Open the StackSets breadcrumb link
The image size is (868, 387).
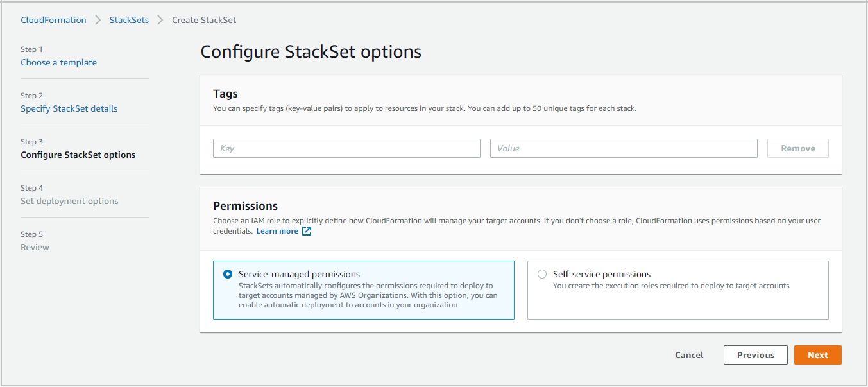128,20
